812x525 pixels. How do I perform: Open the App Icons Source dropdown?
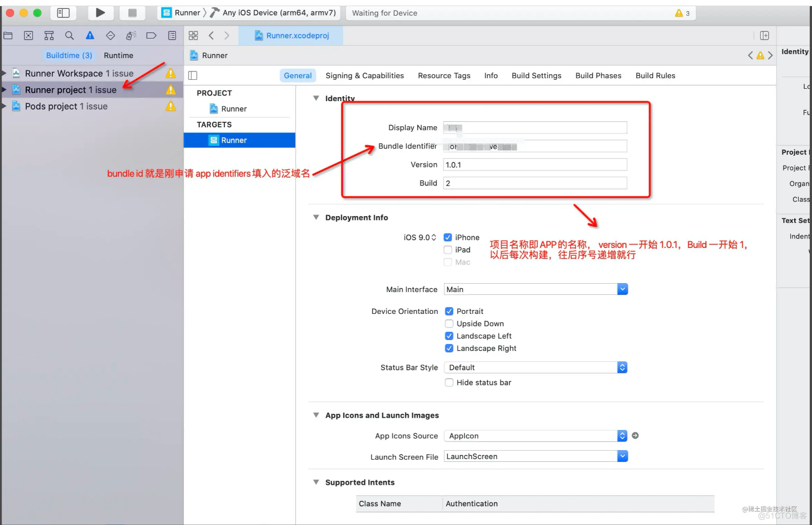click(536, 436)
